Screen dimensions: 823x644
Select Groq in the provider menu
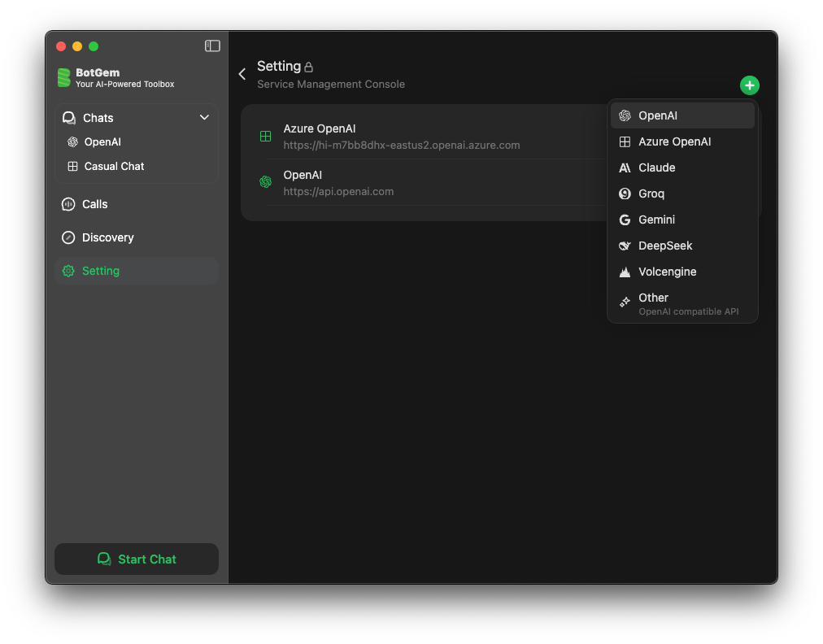[682, 194]
